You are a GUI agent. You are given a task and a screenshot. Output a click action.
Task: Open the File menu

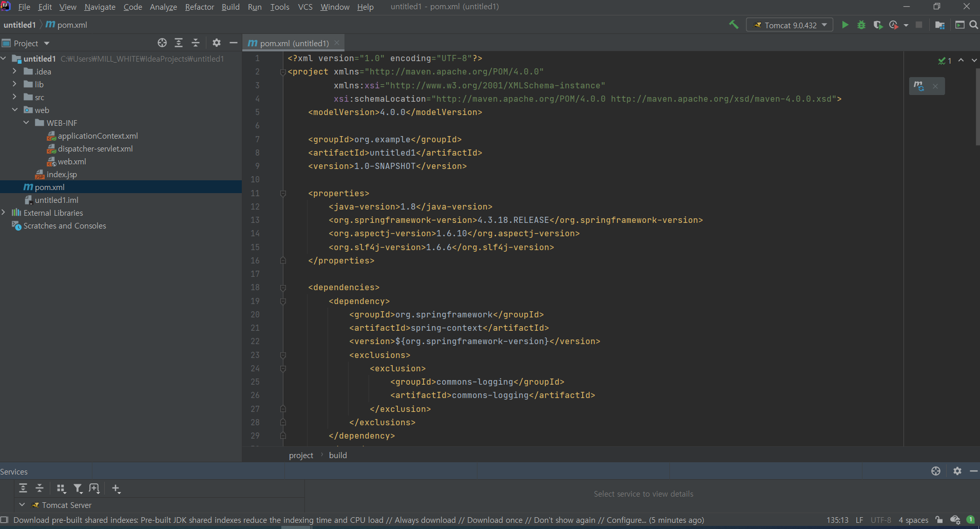click(24, 7)
